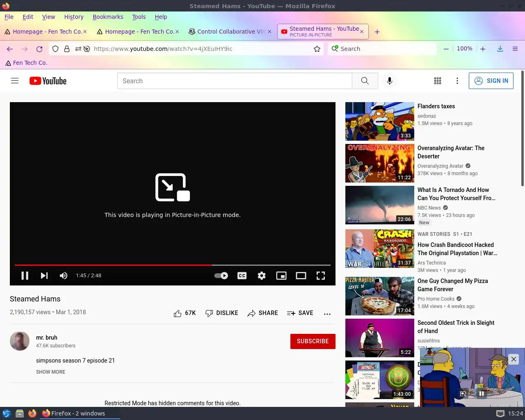This screenshot has width=525, height=420.
Task: Click the SHARE button
Action: [x=263, y=313]
